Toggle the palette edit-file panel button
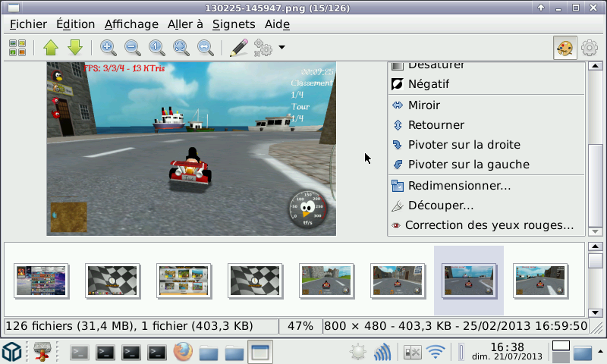This screenshot has width=607, height=364. (565, 48)
